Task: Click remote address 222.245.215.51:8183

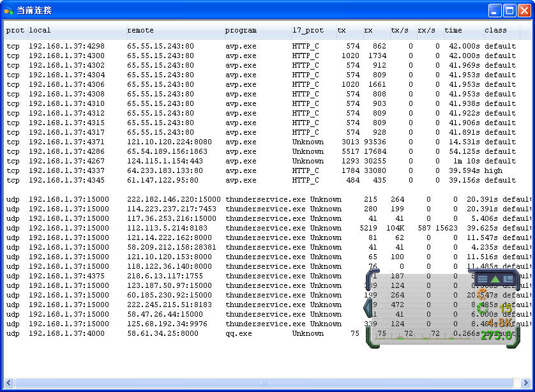Action: tap(169, 304)
